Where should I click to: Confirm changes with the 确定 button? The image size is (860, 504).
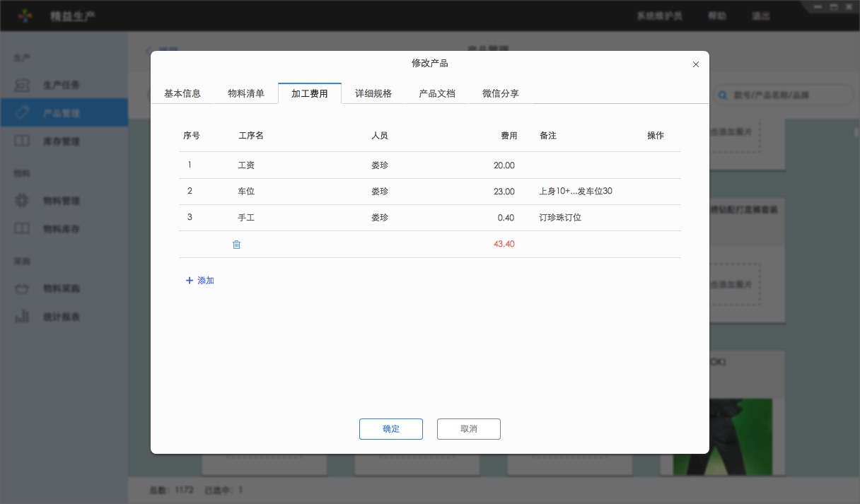391,429
